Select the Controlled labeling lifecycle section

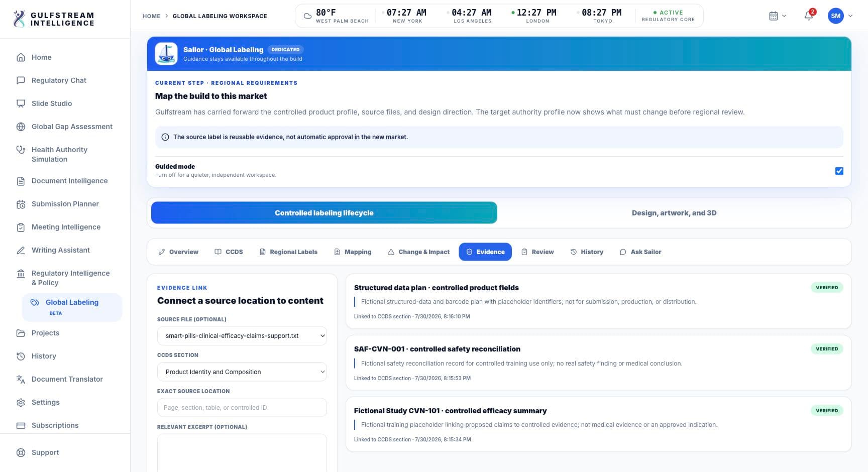coord(324,213)
